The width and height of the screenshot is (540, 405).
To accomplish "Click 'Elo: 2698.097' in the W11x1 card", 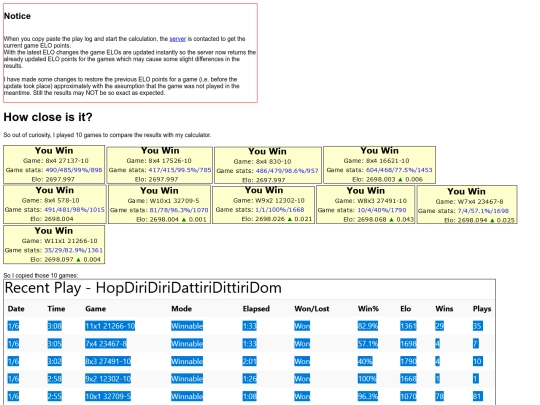I will (52, 260).
